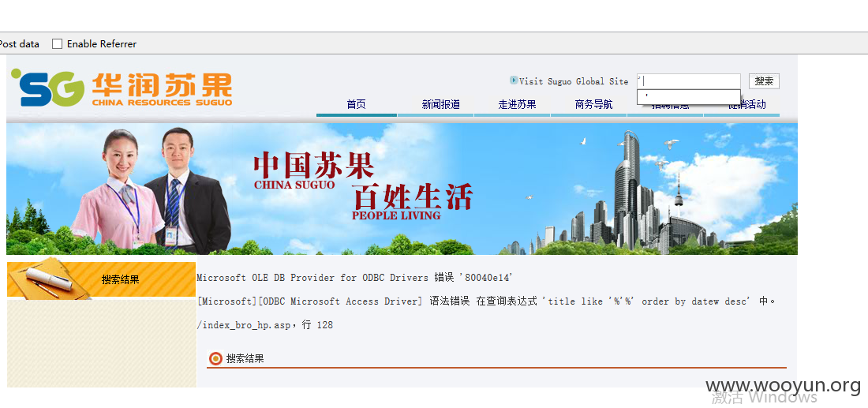The width and height of the screenshot is (868, 408).
Task: Go to the 首页 navigation tab
Action: coord(356,104)
